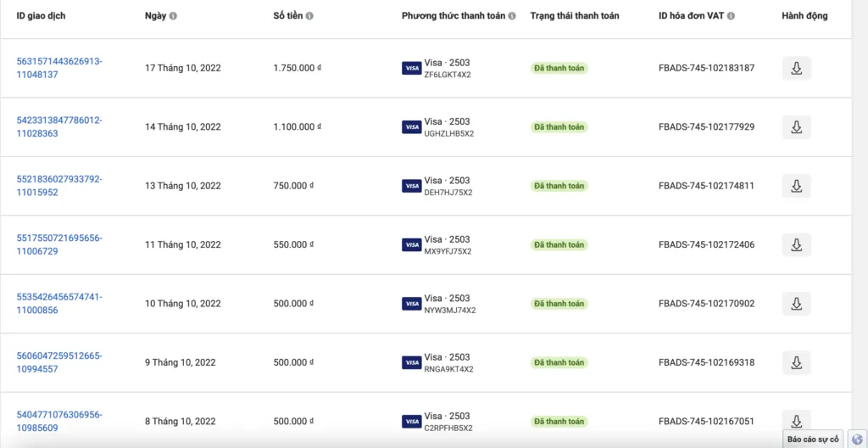This screenshot has width=868, height=448.
Task: Select date 9 Tháng 10, 2022
Action: point(181,362)
